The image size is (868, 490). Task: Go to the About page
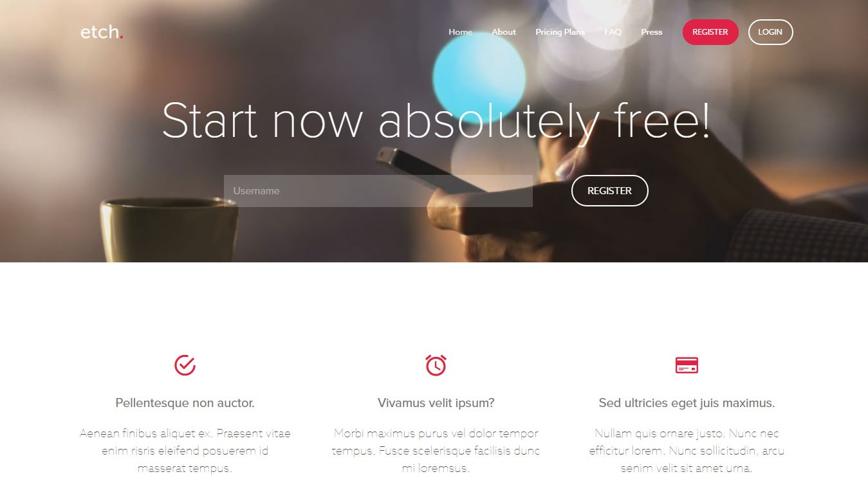[504, 32]
